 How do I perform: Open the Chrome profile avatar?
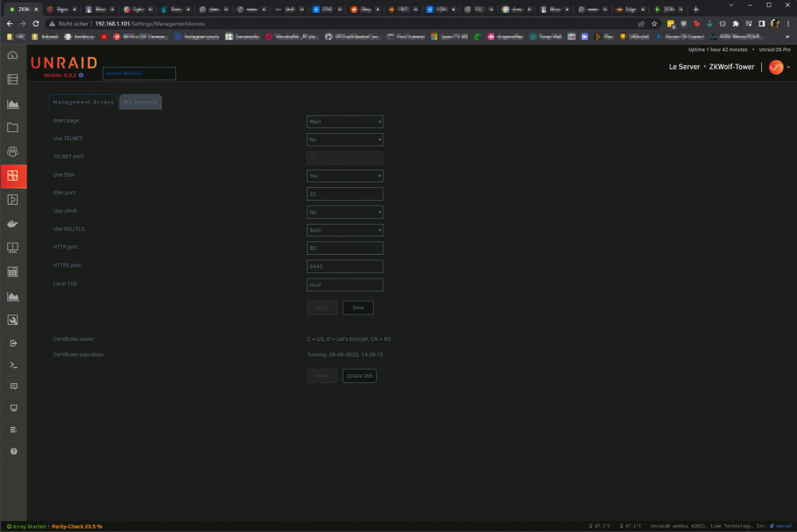pos(775,24)
